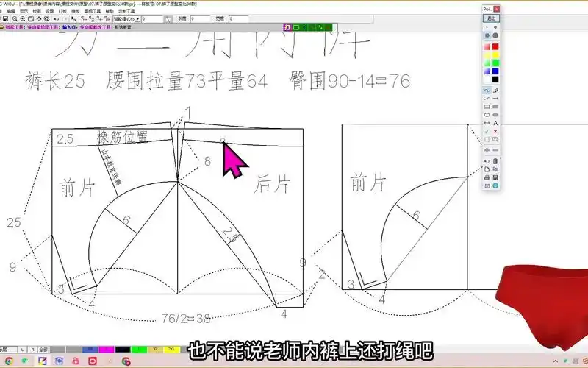Click the green rectangle icon beside 打

click(296, 27)
